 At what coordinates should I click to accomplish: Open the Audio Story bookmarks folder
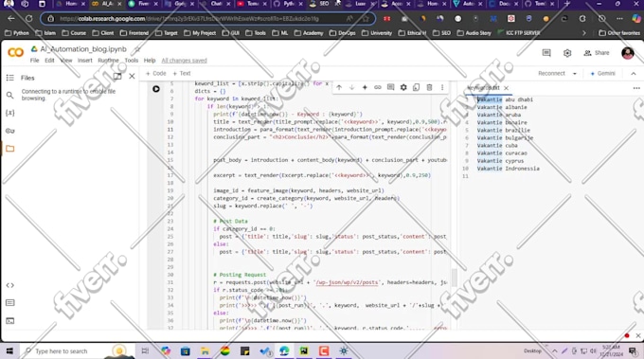click(x=474, y=33)
